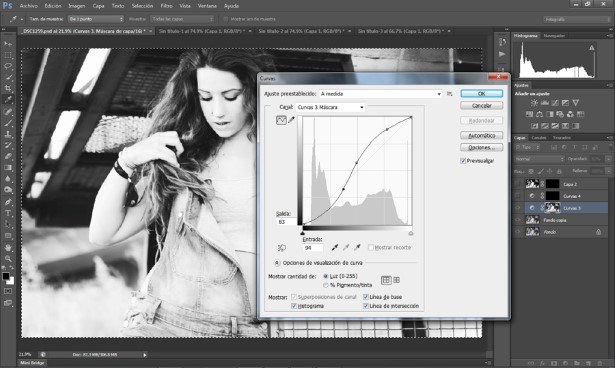Viewport: 615px width, 368px height.
Task: Click the Salida value field
Action: pyautogui.click(x=287, y=222)
